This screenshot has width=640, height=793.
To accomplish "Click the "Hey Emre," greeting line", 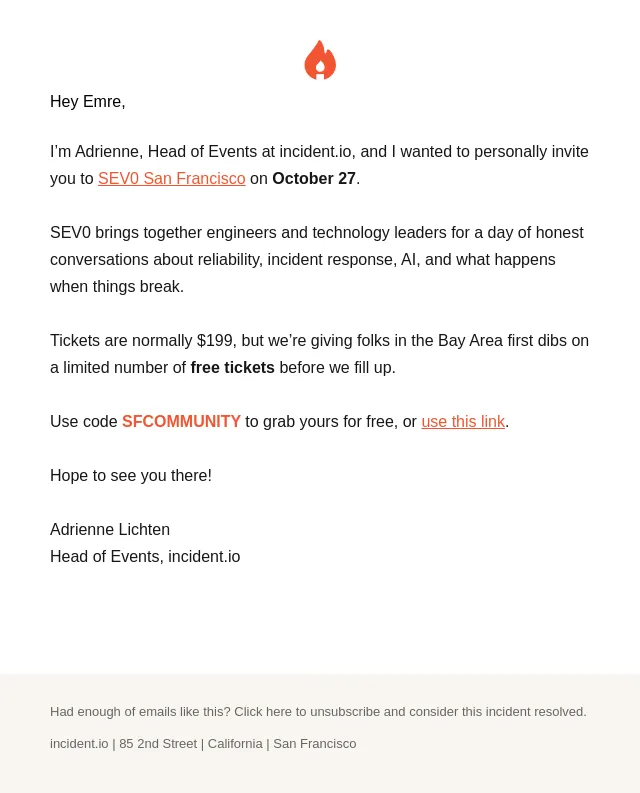I will (88, 101).
